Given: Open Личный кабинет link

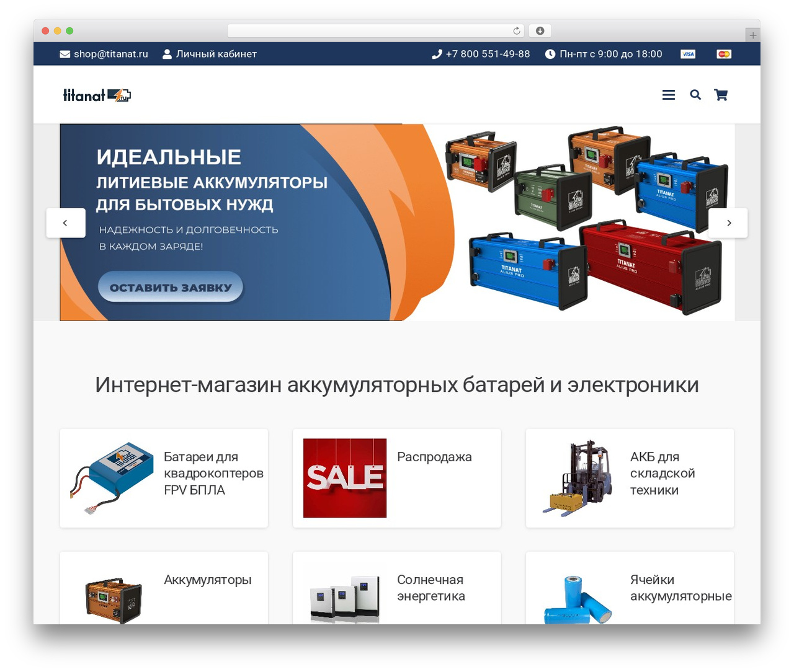Looking at the screenshot, I should point(216,54).
